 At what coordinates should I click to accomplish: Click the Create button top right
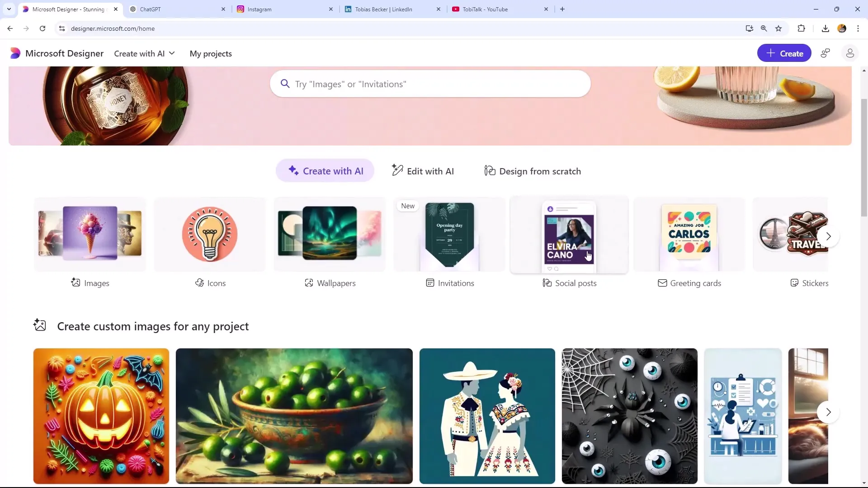point(784,53)
